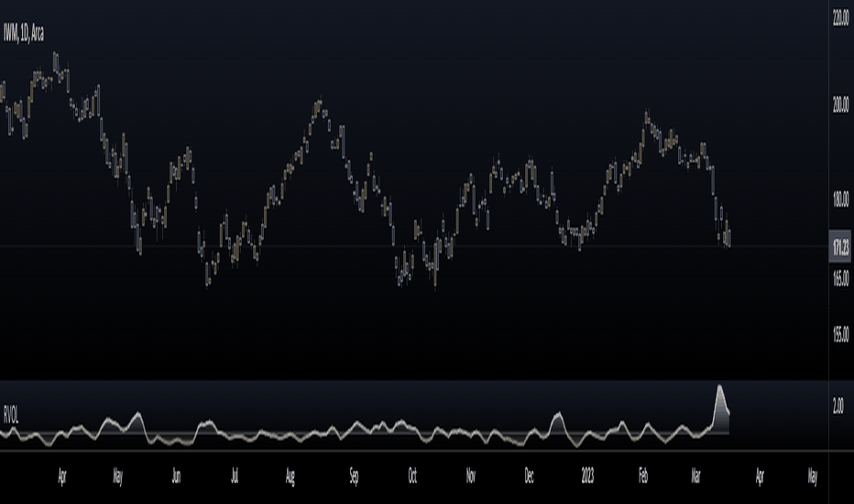Viewport: 854px width, 504px height.
Task: Select the final May time axis marker
Action: 812,477
